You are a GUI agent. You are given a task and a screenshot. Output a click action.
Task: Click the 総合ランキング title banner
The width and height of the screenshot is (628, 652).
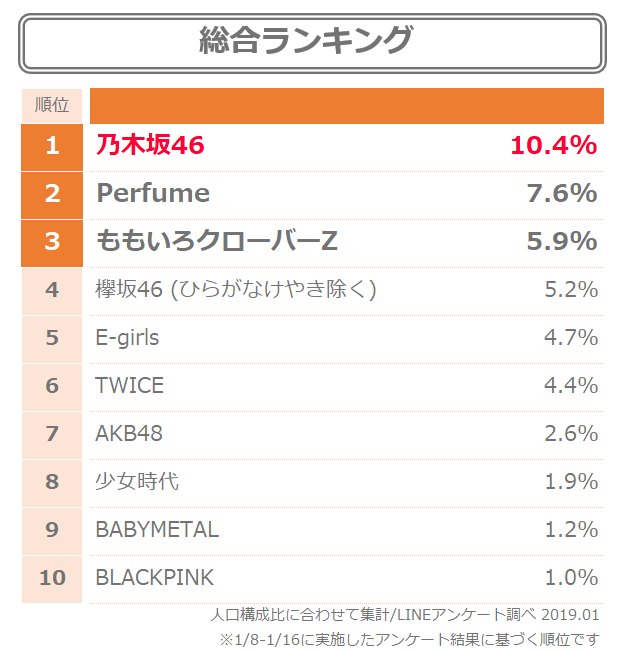[312, 43]
